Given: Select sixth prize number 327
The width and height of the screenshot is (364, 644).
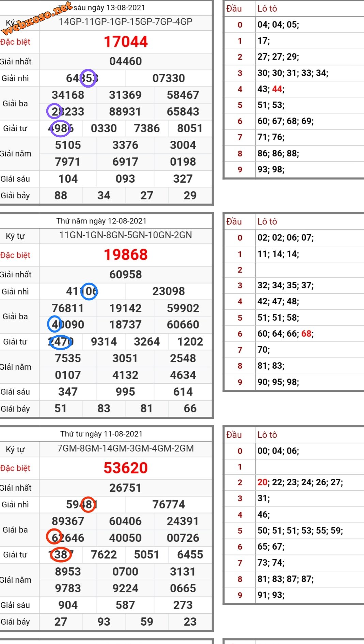Looking at the screenshot, I should [x=183, y=179].
